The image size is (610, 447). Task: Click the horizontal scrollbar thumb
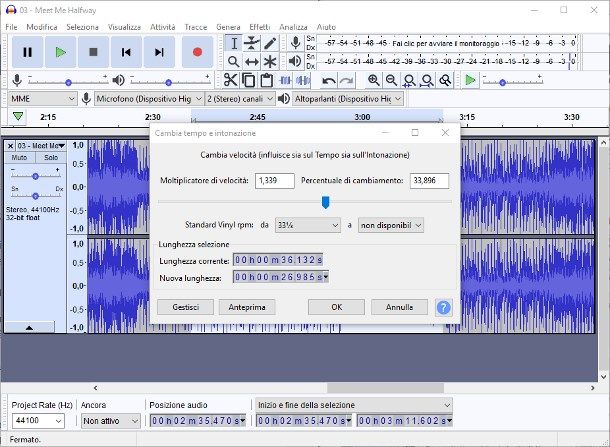[x=386, y=388]
